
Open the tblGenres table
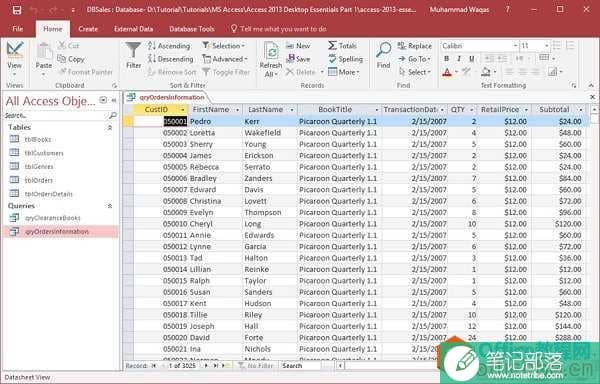tap(39, 166)
